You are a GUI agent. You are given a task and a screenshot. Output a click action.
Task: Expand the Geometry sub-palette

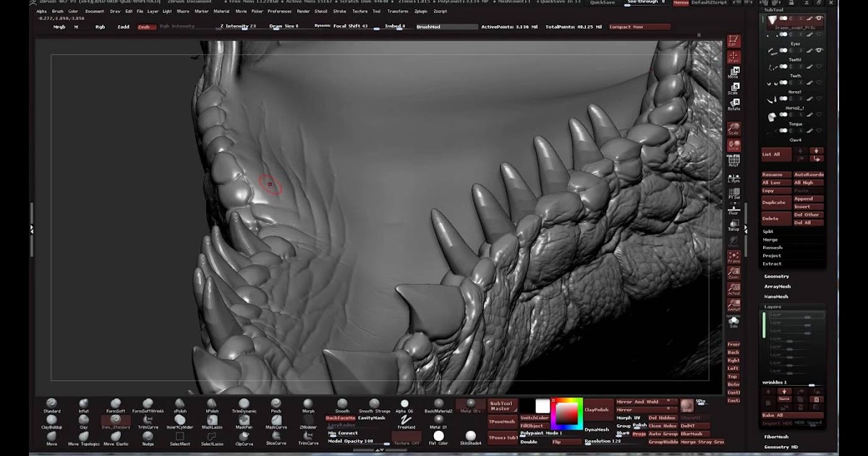click(x=777, y=276)
